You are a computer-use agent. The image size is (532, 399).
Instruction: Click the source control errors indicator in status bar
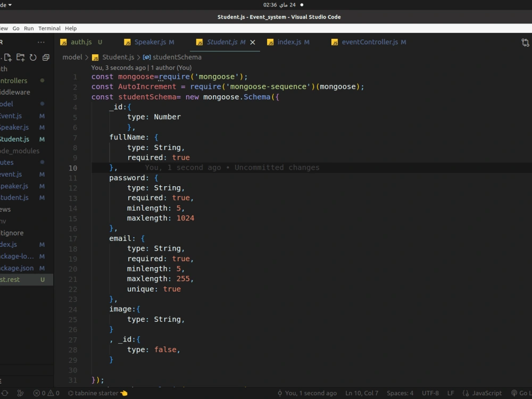point(45,393)
